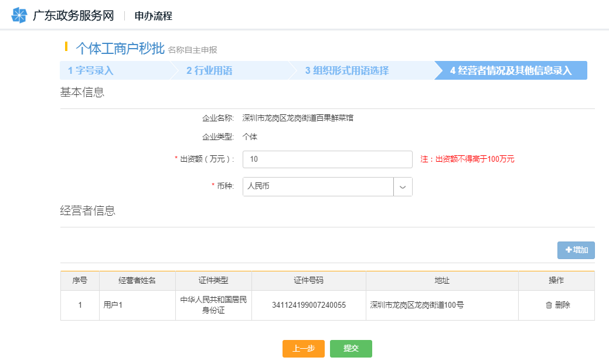Click the 广东政务服务网 pinwheel logo icon
This screenshot has width=609, height=364.
19,15
